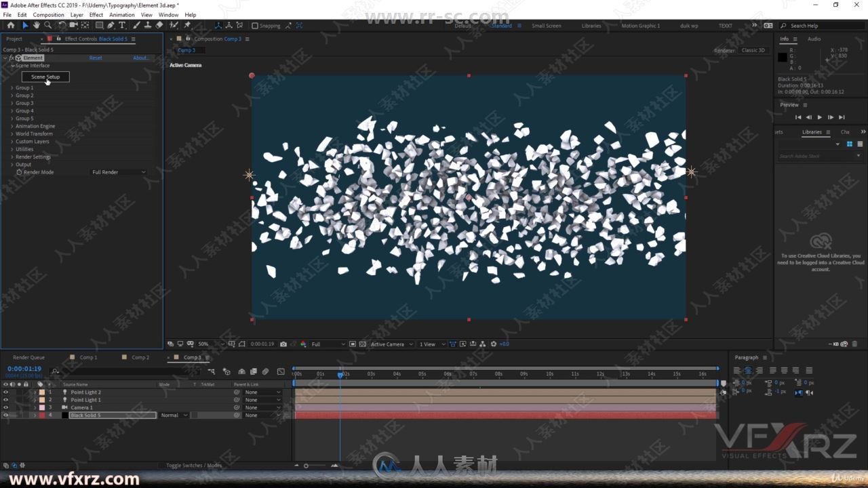Enable Motion Blur for timeline
868x488 pixels.
[x=265, y=371]
